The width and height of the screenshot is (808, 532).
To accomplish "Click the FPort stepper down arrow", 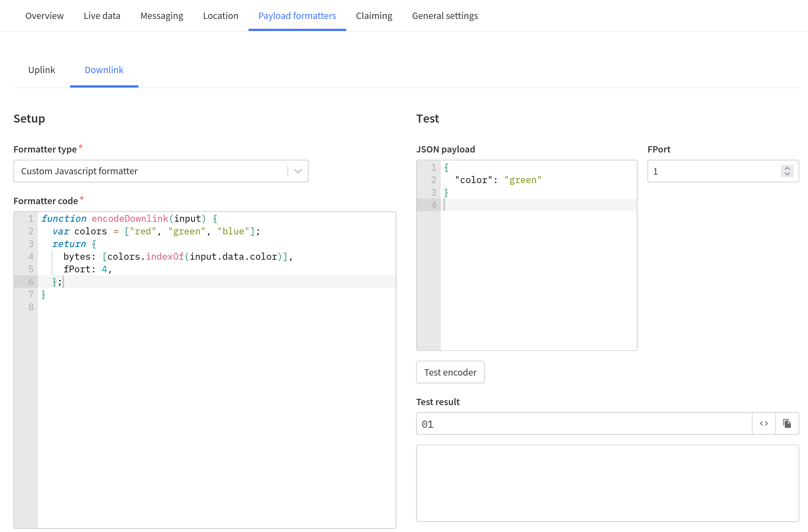I will coord(787,174).
